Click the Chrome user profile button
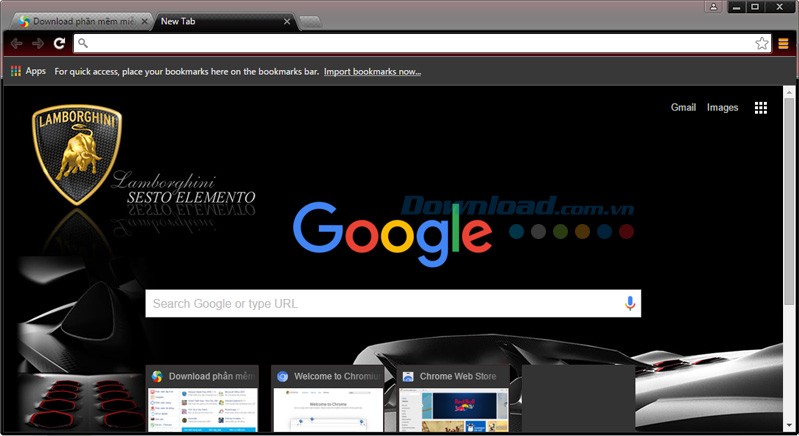 tap(714, 7)
